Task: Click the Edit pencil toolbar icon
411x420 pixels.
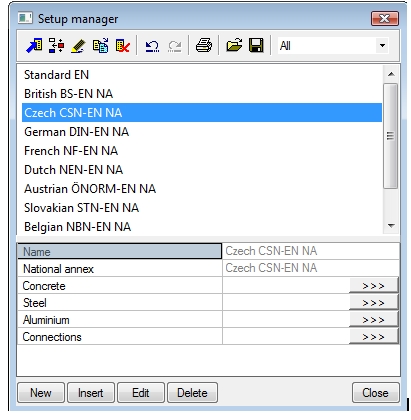Action: 78,46
